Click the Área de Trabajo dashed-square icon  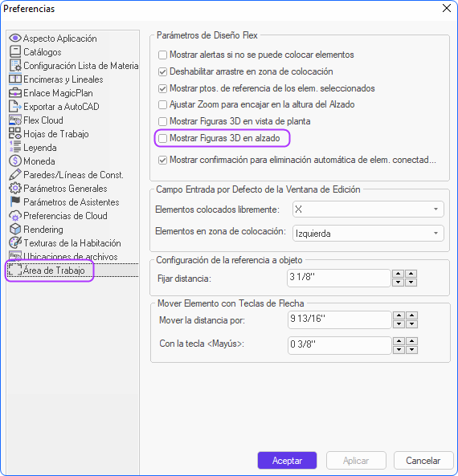coord(15,270)
